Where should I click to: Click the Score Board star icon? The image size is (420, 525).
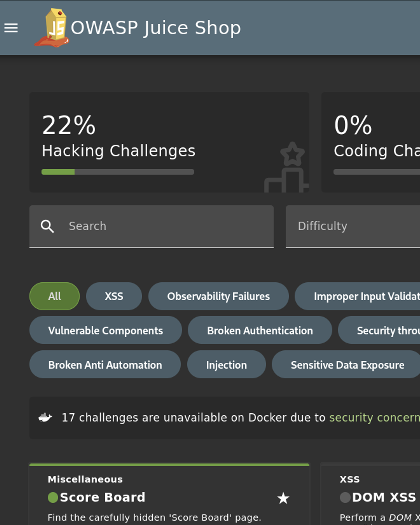tap(283, 498)
